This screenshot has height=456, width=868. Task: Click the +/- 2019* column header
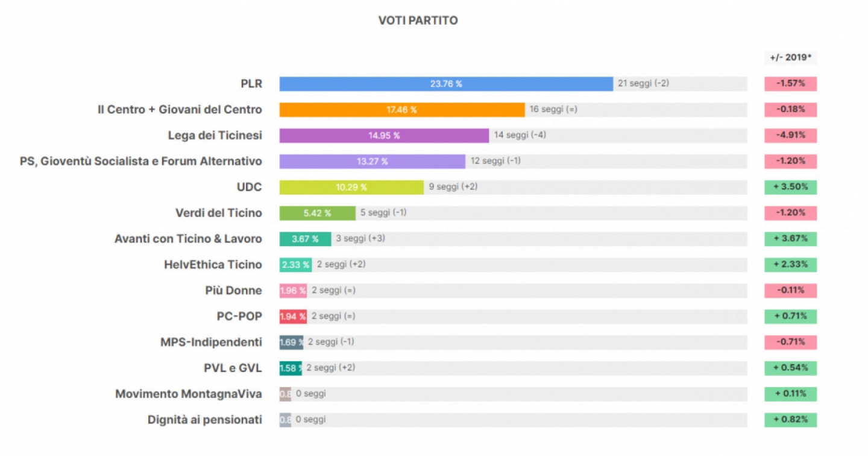tap(790, 58)
